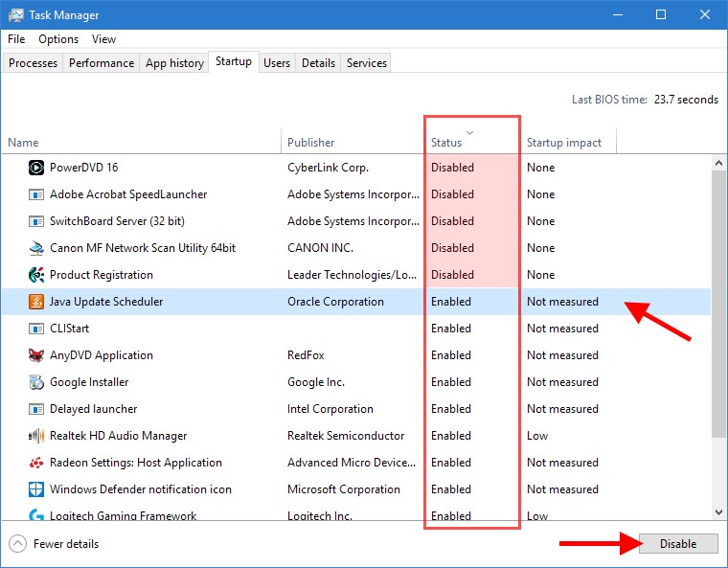Click the Java Update Scheduler icon

35,302
